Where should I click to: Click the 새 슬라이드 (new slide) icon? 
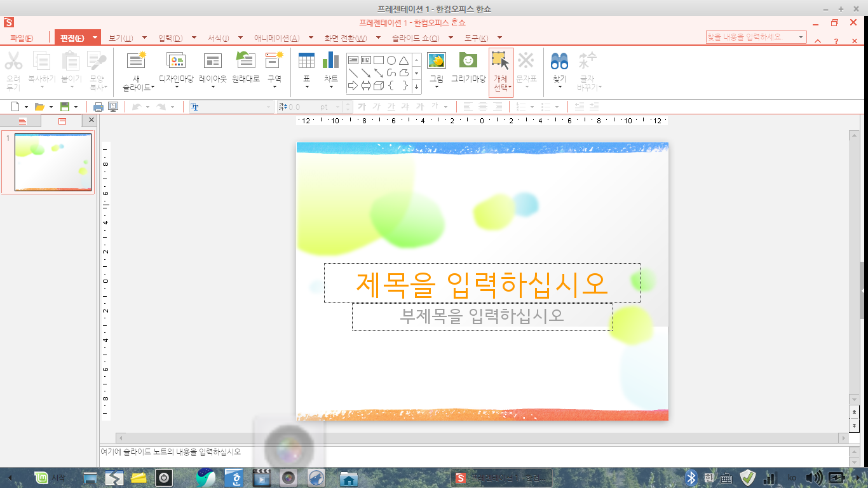(137, 60)
